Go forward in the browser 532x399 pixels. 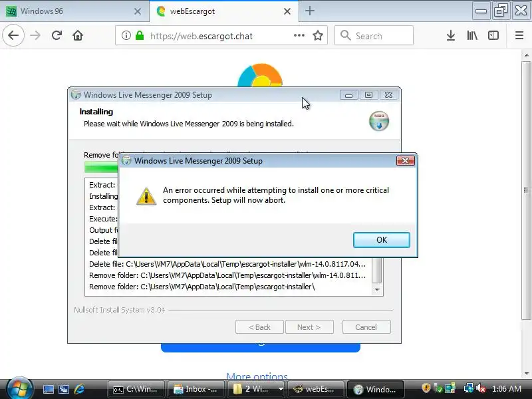click(35, 35)
